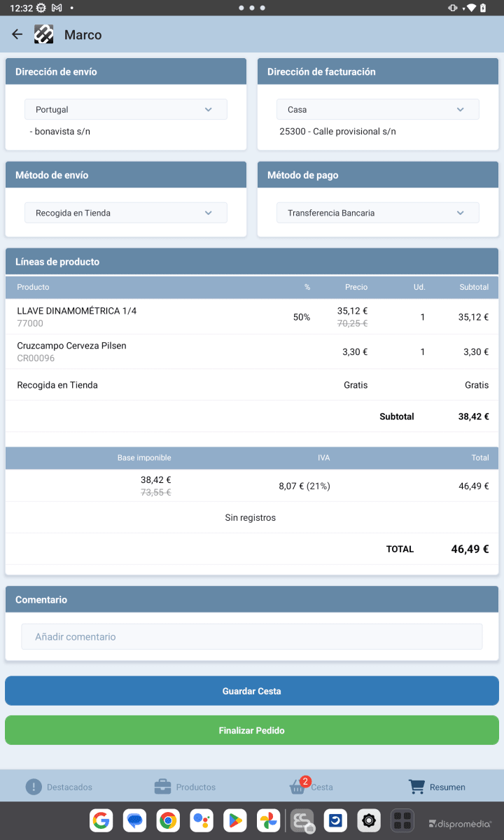The width and height of the screenshot is (504, 840).
Task: Open the Cesta tab with 2 items
Action: coord(311,787)
